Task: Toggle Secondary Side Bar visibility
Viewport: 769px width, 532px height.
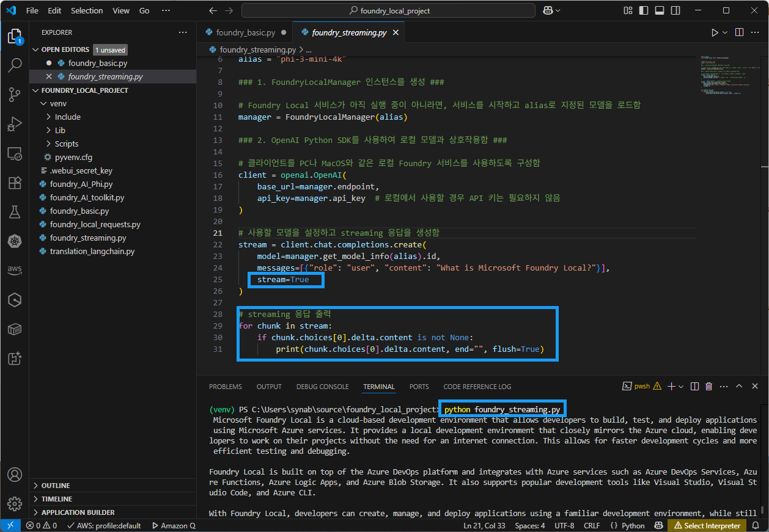Action: tap(675, 10)
